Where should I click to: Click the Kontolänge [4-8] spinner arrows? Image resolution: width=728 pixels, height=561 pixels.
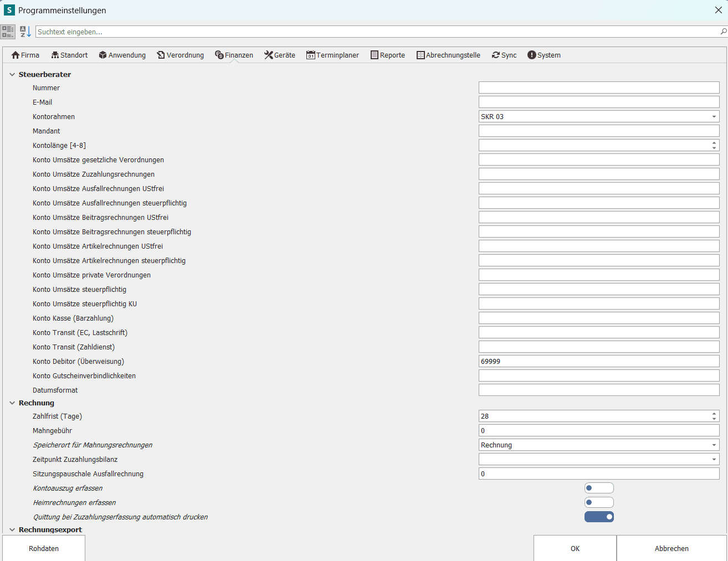(714, 145)
